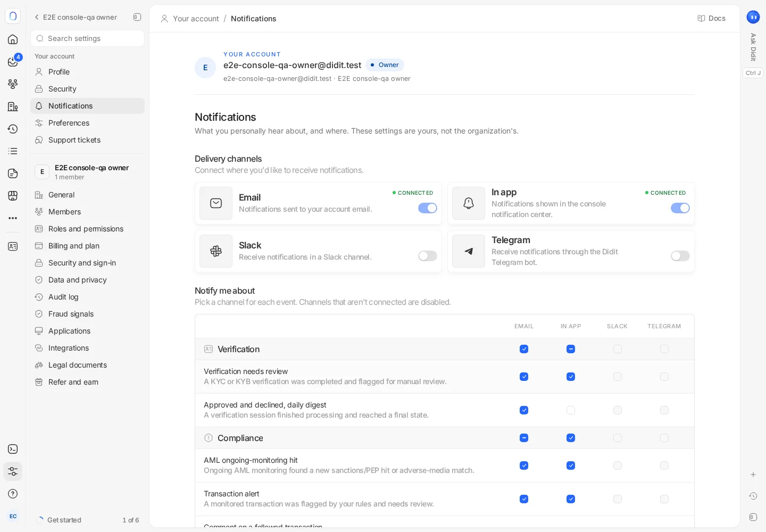Toggle the Email delivery channel switch
The width and height of the screenshot is (766, 532).
428,208
